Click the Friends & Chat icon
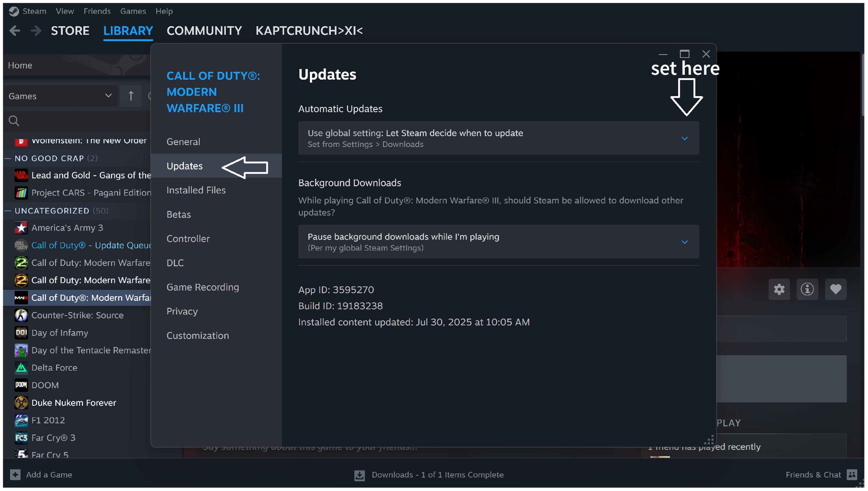This screenshot has height=491, width=868. (852, 475)
